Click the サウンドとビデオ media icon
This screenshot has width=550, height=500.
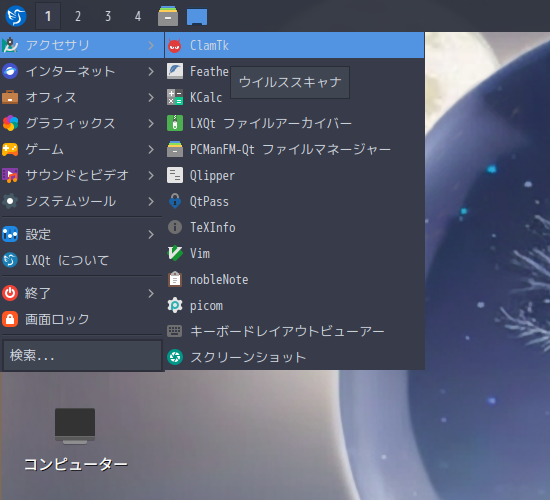tap(10, 175)
